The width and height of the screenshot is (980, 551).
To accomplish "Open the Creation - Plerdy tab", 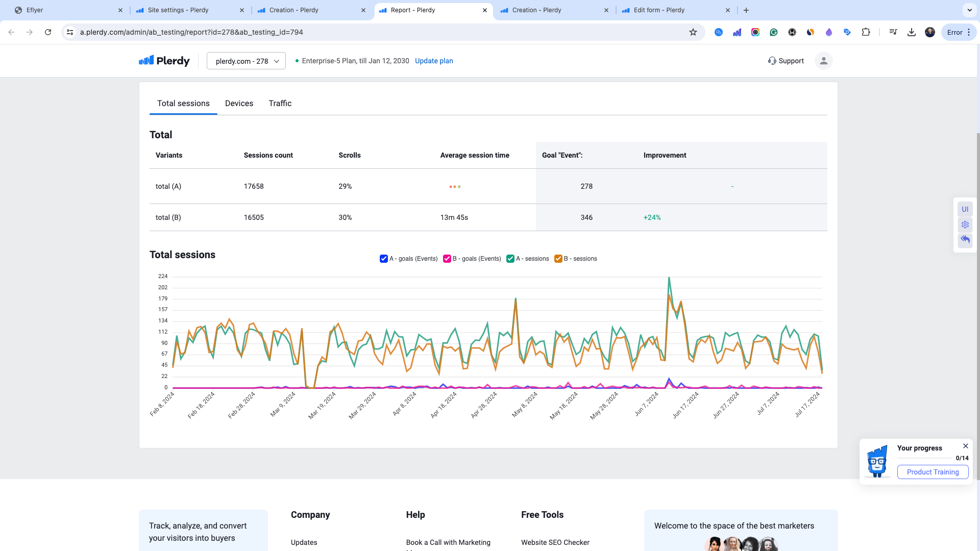I will (x=293, y=10).
